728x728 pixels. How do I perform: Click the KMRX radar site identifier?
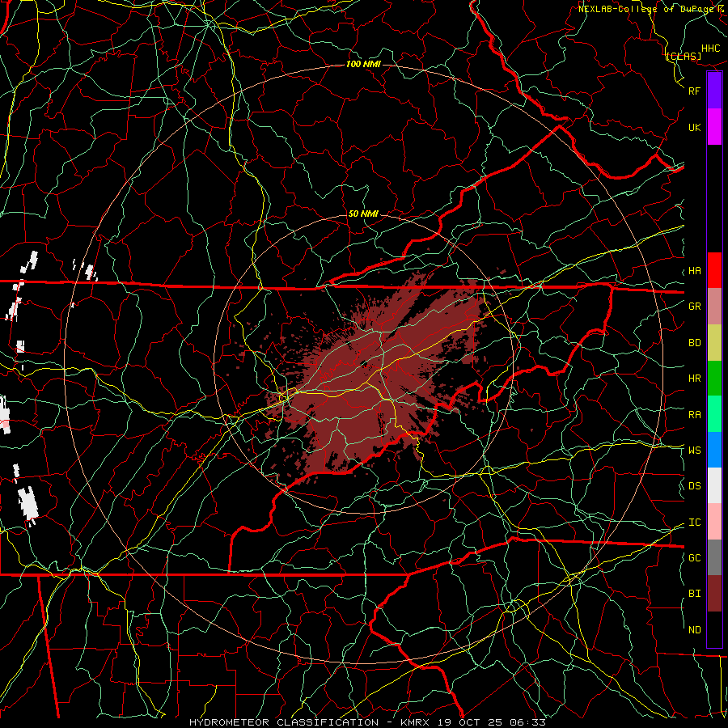416,722
